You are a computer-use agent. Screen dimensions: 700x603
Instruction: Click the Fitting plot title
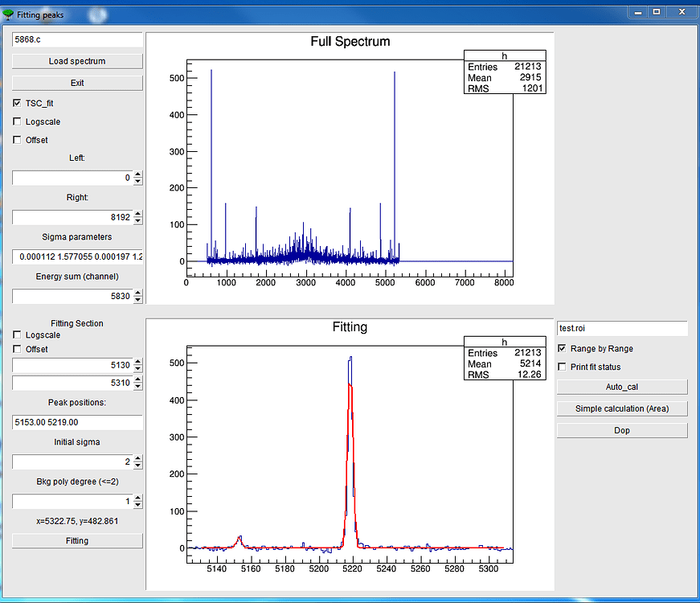coord(350,327)
